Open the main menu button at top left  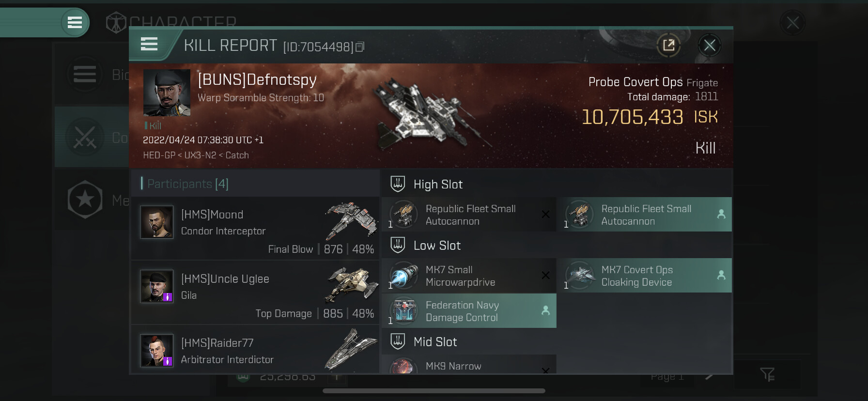click(75, 22)
